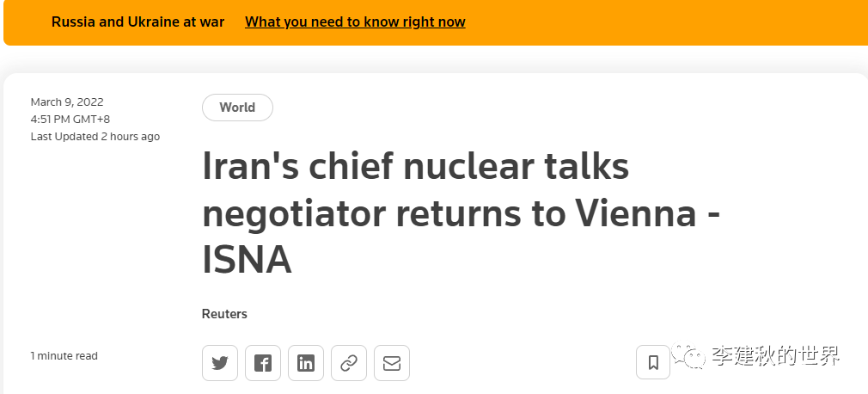Click the 4:51 PM GMT+8 timestamp
This screenshot has height=394, width=868.
click(x=70, y=120)
